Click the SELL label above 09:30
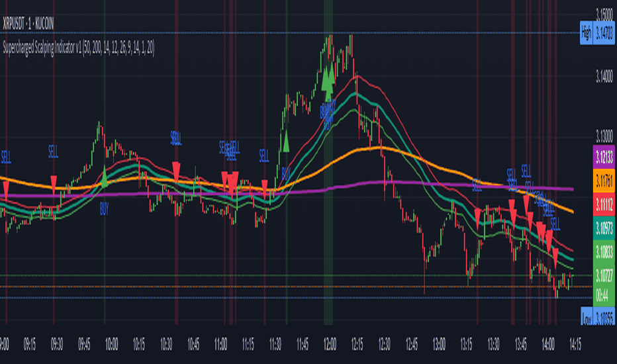 [53, 152]
